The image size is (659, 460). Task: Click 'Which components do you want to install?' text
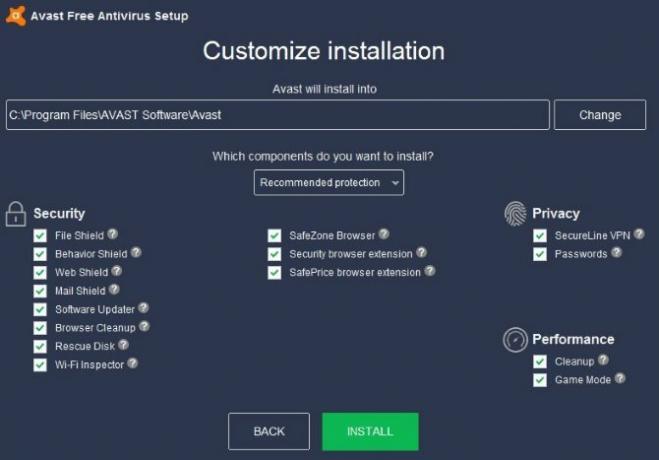pos(323,156)
